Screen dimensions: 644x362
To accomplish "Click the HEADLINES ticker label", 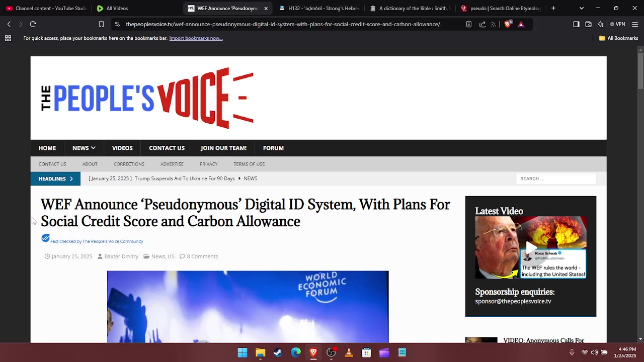I will (55, 178).
